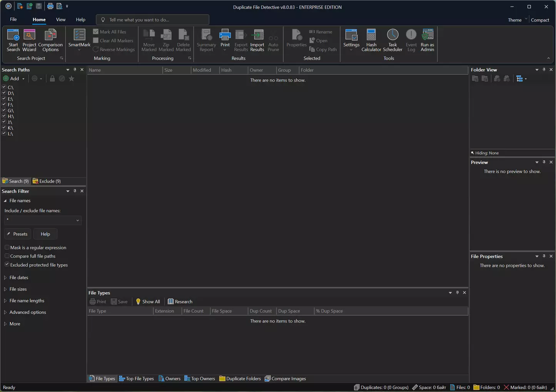
Task: Toggle the D:\ search path checkbox
Action: 4,93
